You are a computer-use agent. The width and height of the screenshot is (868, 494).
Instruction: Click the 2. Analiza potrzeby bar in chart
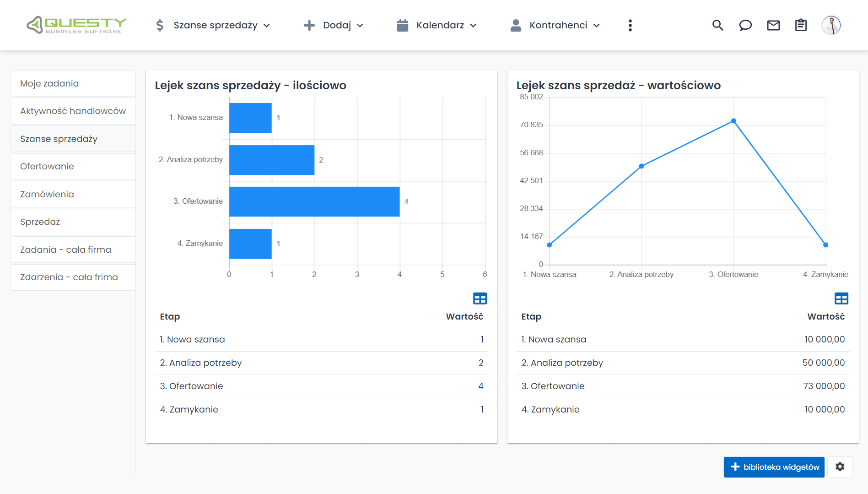(272, 160)
